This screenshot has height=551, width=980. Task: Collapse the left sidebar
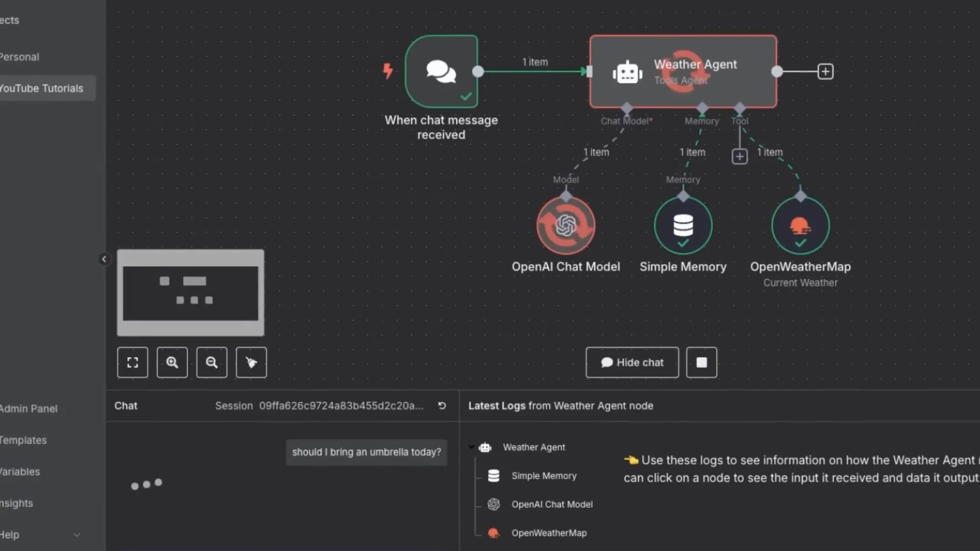[104, 259]
